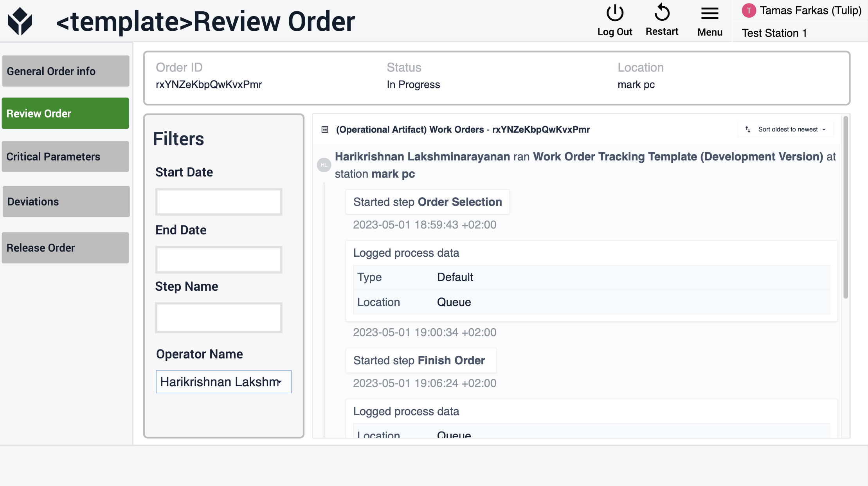Click the Tulip logo icon

click(x=20, y=22)
